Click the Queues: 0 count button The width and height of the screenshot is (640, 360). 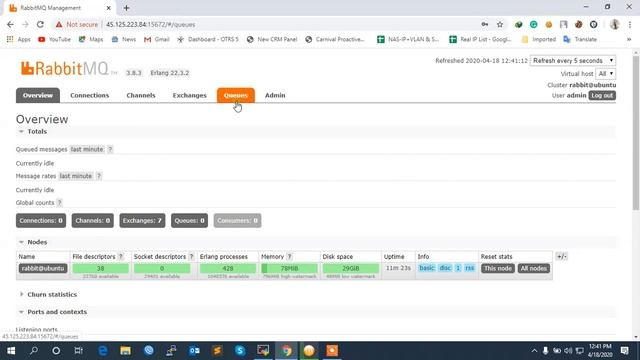click(189, 220)
